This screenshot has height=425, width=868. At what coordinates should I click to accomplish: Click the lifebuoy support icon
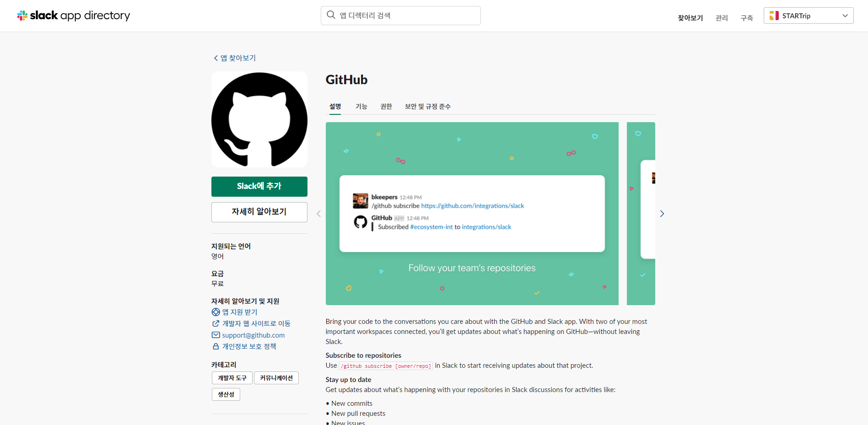(x=216, y=312)
